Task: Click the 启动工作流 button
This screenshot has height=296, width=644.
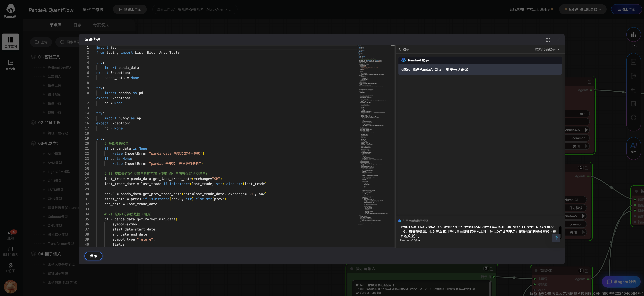Action: click(626, 10)
